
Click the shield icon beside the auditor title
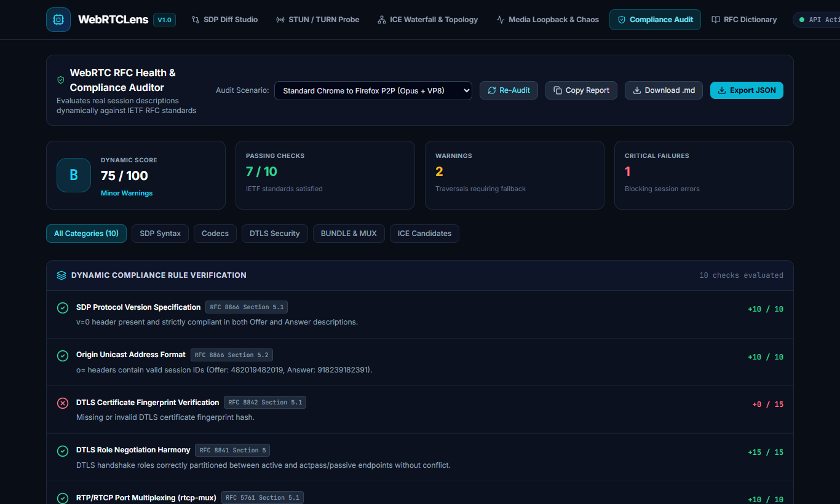pyautogui.click(x=61, y=80)
